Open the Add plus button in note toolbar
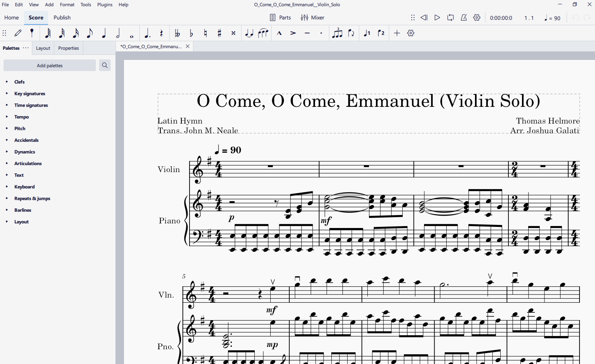 click(x=397, y=33)
